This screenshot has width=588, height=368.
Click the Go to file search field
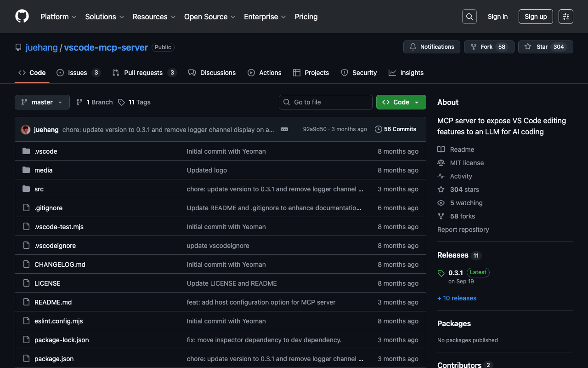pyautogui.click(x=326, y=102)
